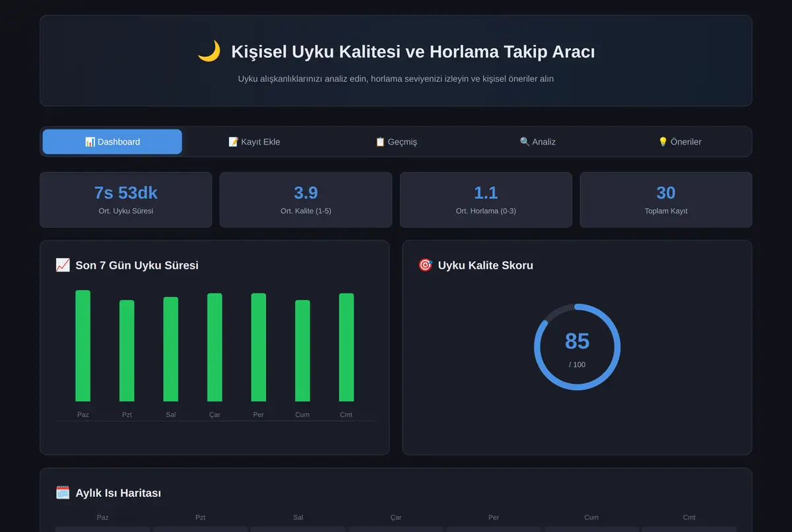Click the Paz bar in sleep chart
The image size is (792, 532).
pos(82,346)
